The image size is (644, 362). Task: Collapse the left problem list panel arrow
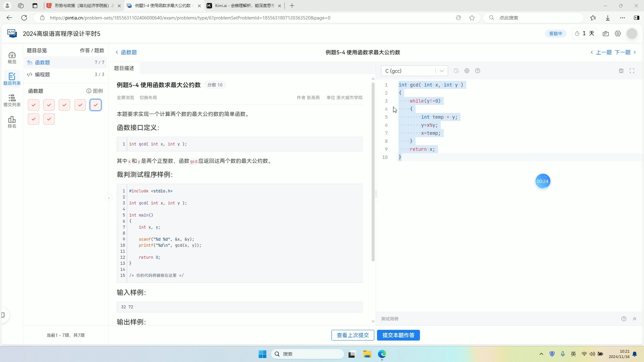(x=109, y=198)
